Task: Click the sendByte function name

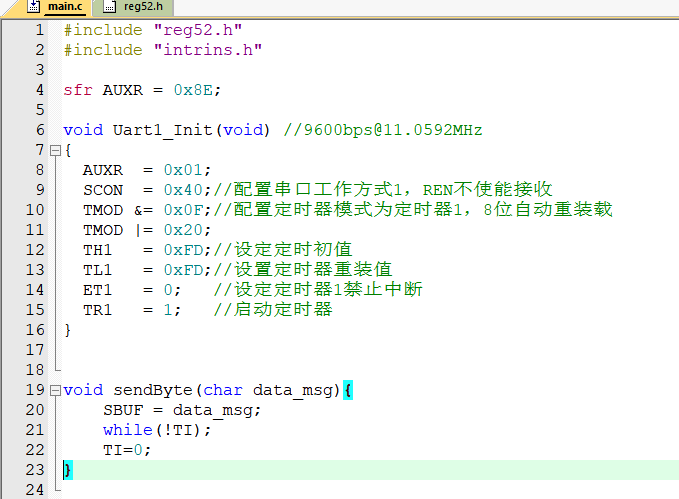Action: point(153,390)
